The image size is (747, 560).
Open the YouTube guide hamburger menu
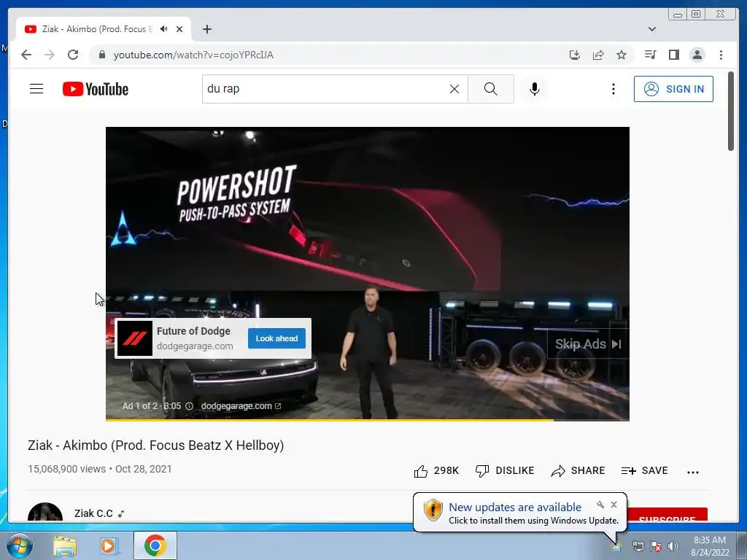click(x=36, y=89)
